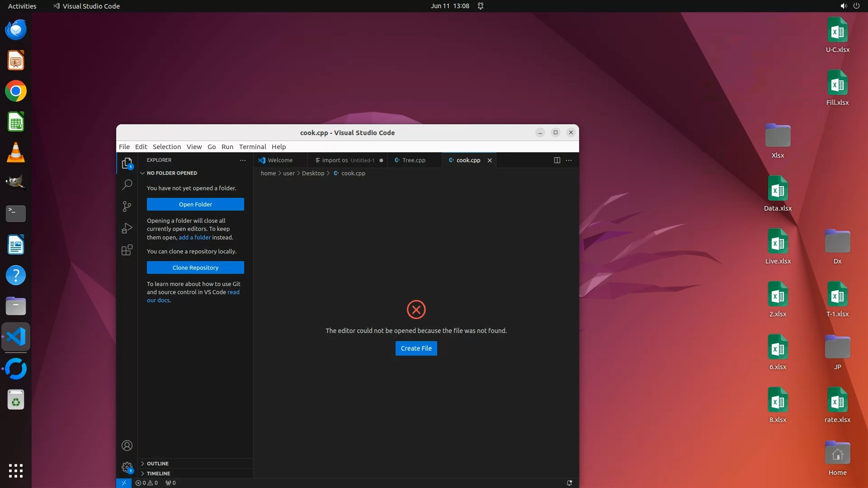Click the Split Editor Right icon
This screenshot has height=488, width=868.
coord(557,160)
